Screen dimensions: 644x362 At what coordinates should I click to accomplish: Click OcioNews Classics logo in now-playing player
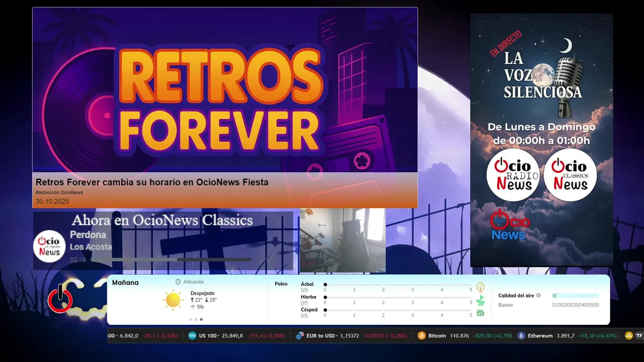point(49,246)
